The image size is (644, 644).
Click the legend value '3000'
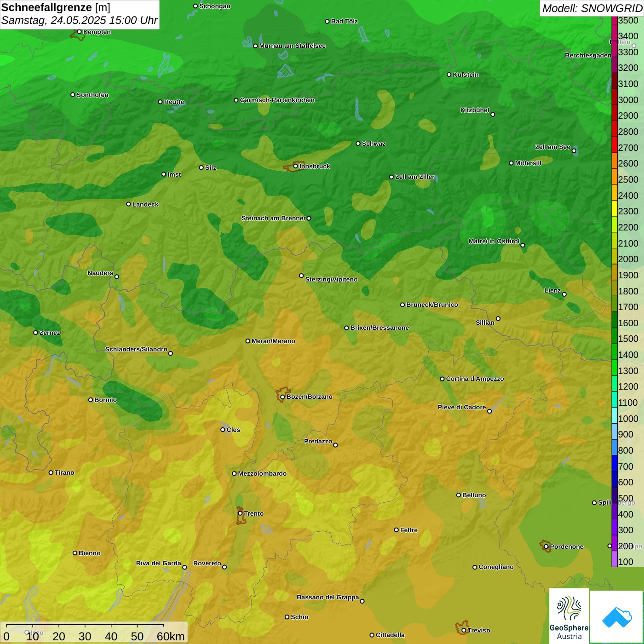tap(628, 100)
